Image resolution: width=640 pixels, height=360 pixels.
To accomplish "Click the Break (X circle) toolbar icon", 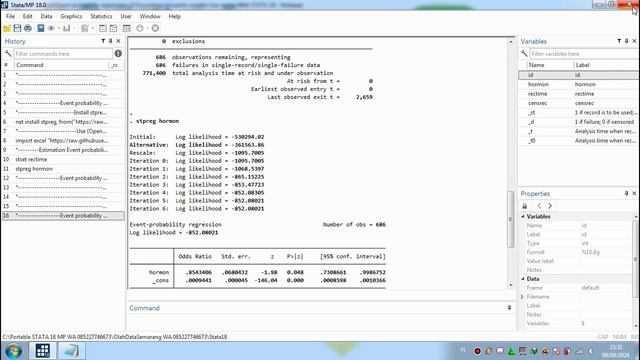I will click(x=155, y=28).
